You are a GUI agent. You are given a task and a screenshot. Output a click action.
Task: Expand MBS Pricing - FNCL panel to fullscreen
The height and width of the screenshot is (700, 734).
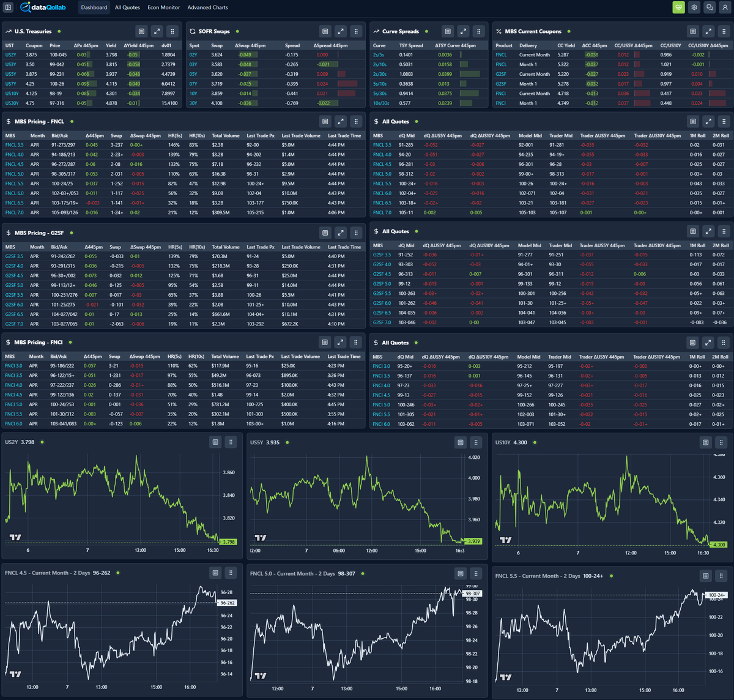341,121
